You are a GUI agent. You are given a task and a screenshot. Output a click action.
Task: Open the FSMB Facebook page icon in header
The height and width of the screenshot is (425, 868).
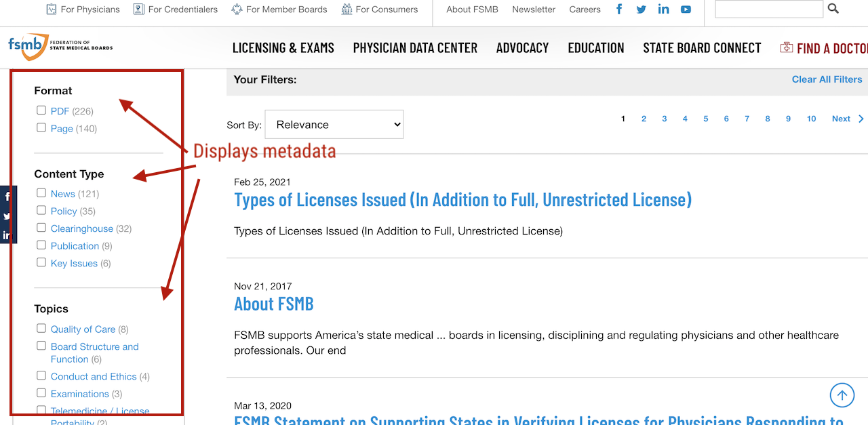tap(619, 9)
